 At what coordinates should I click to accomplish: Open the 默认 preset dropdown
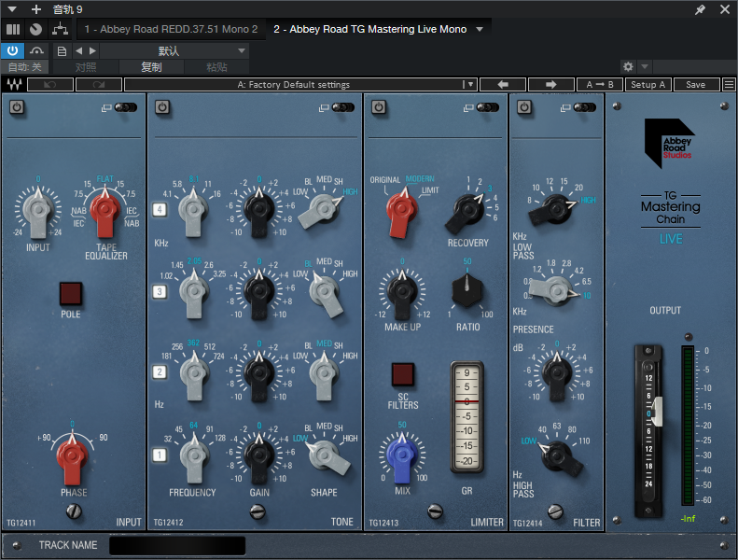174,50
